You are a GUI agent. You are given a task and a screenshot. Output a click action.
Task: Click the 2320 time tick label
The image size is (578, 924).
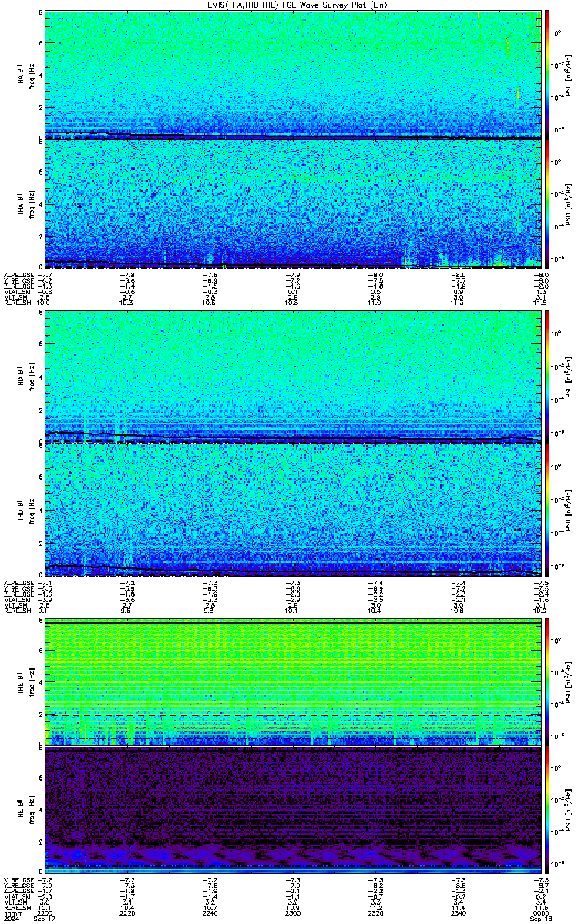tap(375, 912)
